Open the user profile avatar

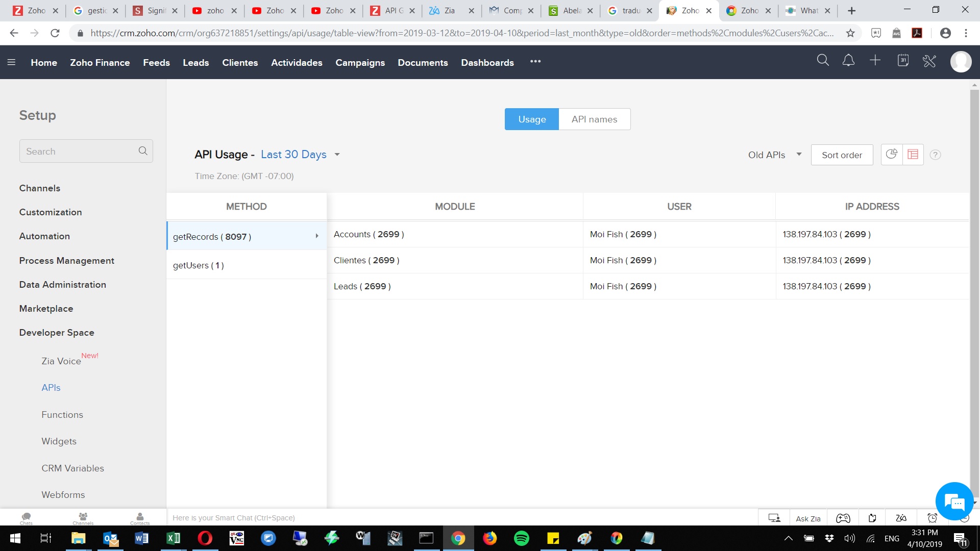(x=961, y=62)
